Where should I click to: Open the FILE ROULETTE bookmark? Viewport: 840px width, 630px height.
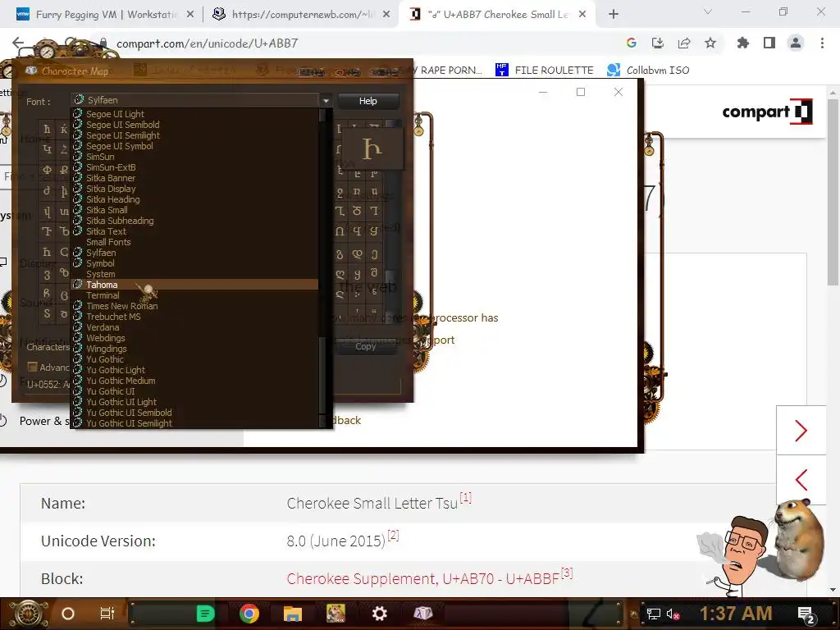(545, 70)
